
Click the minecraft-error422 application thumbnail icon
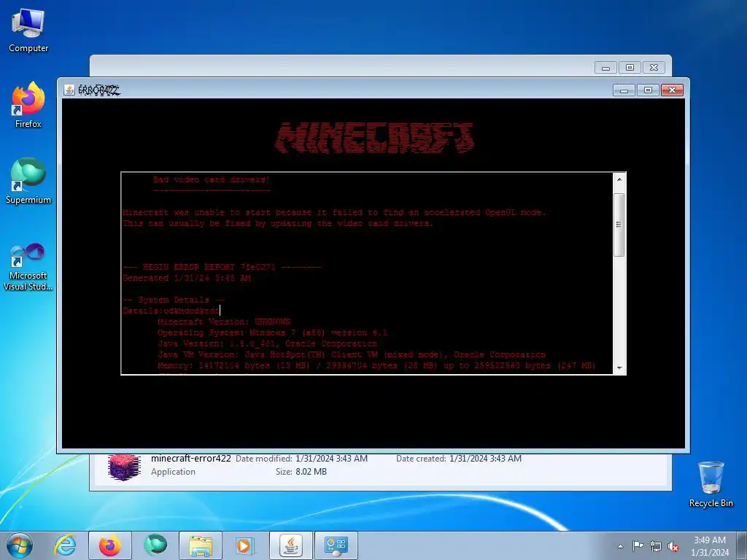(x=124, y=467)
